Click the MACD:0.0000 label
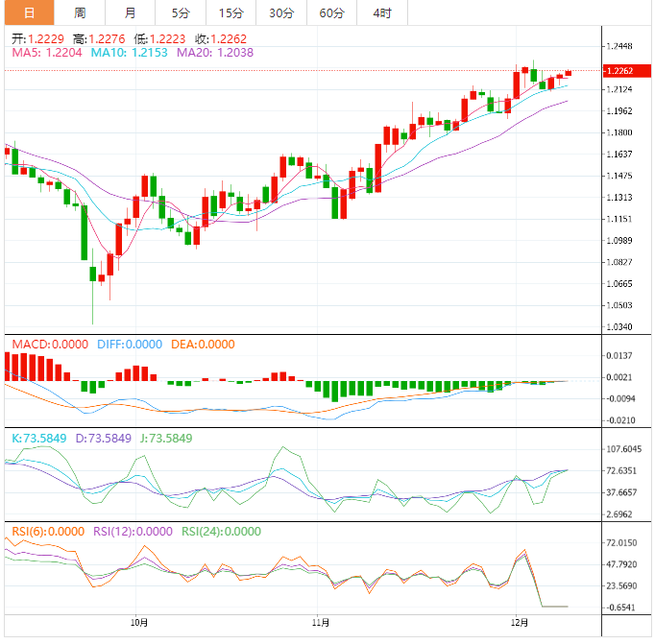This screenshot has height=644, width=655. coord(50,345)
